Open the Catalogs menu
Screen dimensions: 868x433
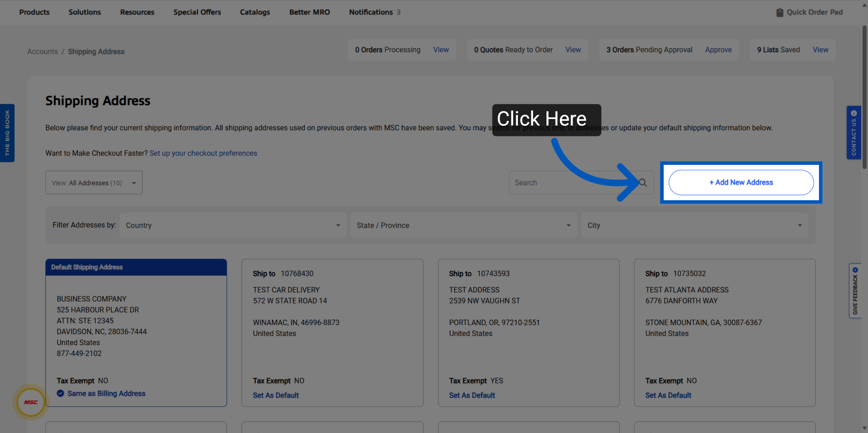(x=255, y=12)
